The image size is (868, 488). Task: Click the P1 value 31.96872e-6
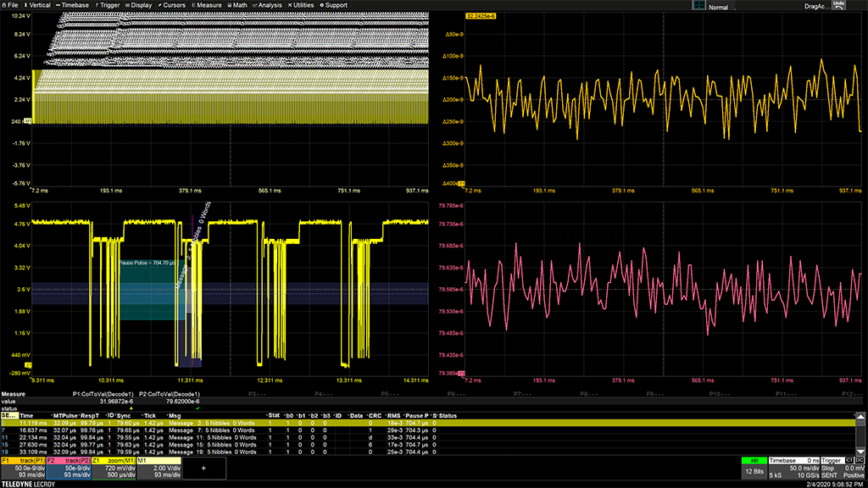[116, 402]
